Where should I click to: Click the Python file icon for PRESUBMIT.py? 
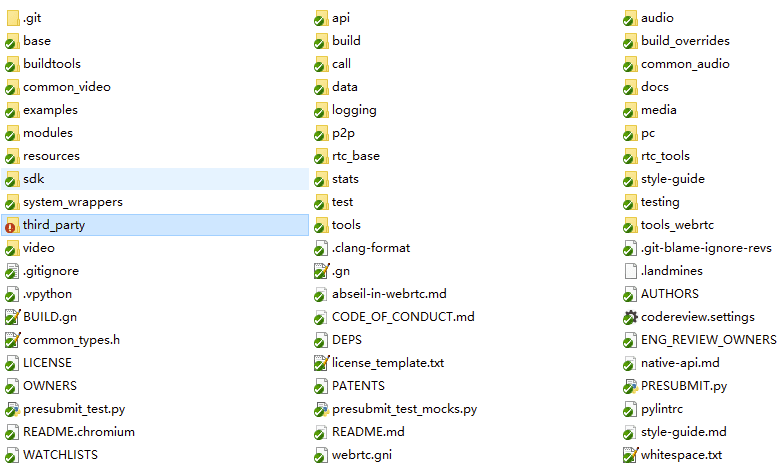[630, 386]
